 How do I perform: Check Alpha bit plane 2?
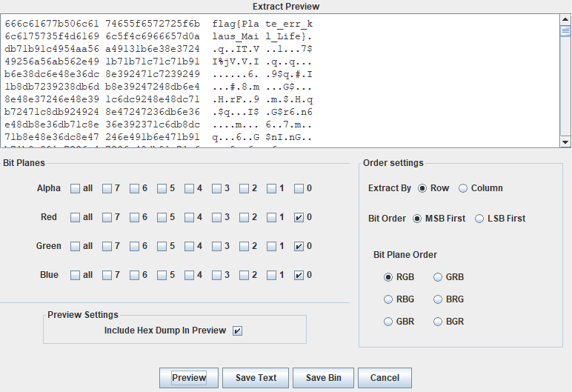[x=244, y=188]
